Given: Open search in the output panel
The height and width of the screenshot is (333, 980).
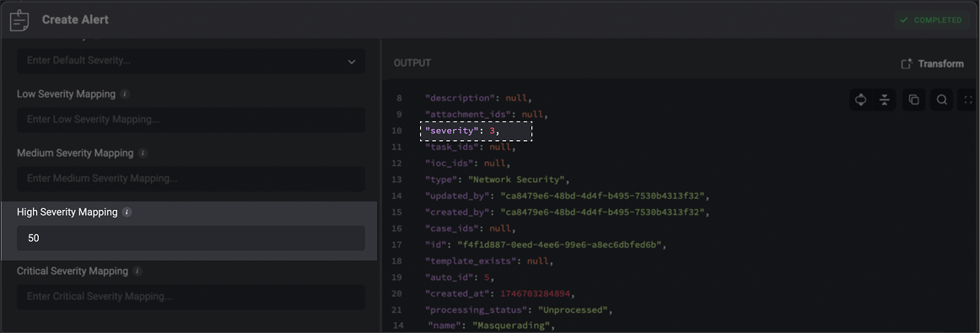Looking at the screenshot, I should click(x=941, y=100).
